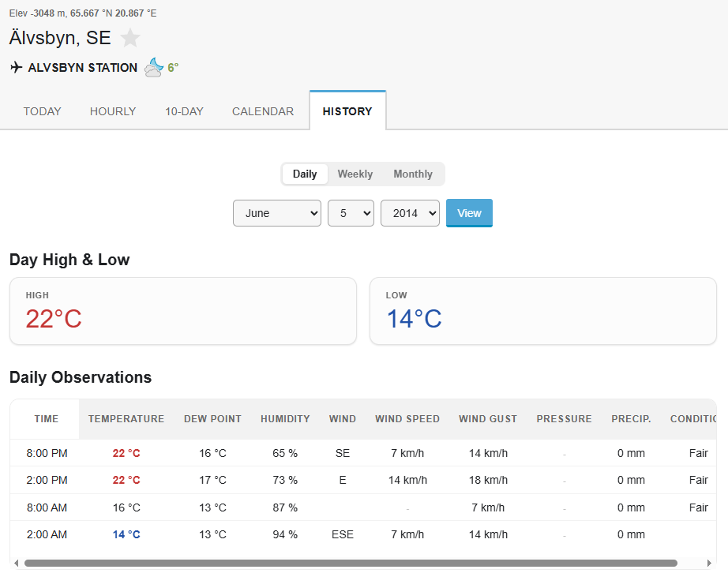Click the 8:00 AM time cell
The image size is (728, 588).
[47, 507]
